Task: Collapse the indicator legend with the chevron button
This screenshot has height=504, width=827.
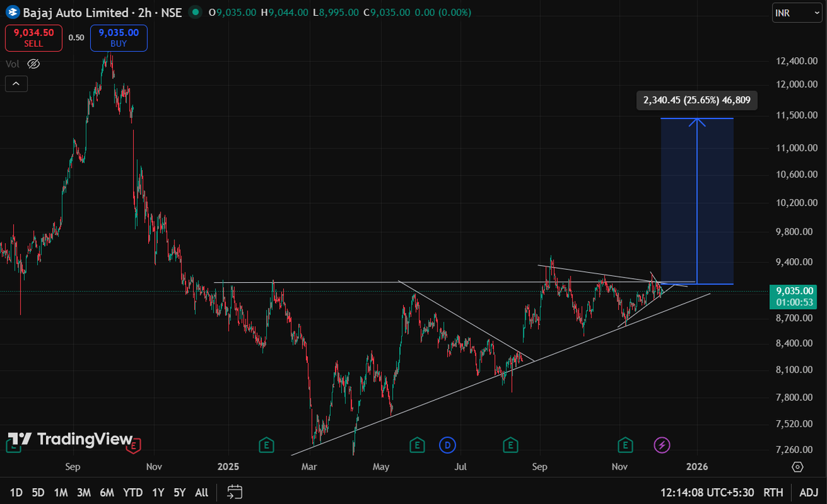Action: (x=15, y=84)
